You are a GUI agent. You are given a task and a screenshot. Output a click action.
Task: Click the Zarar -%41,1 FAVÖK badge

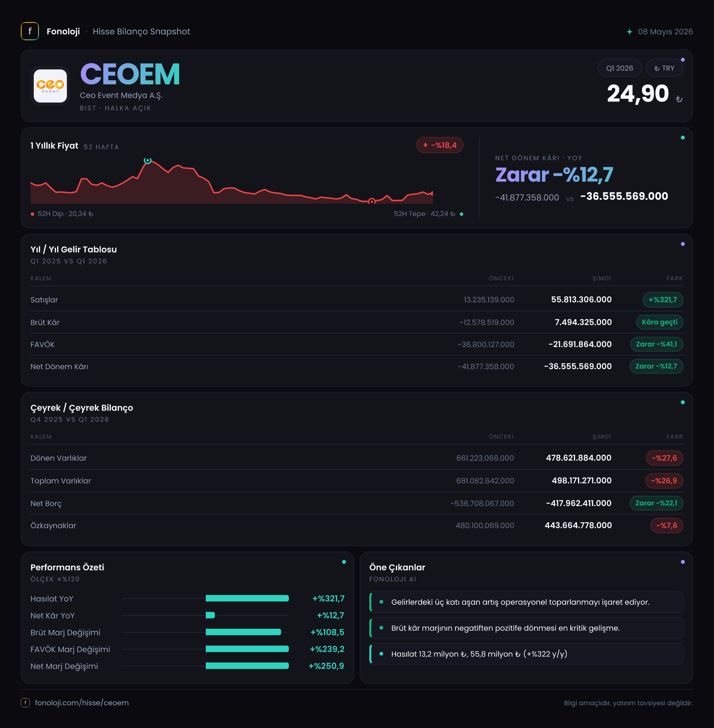pos(656,344)
